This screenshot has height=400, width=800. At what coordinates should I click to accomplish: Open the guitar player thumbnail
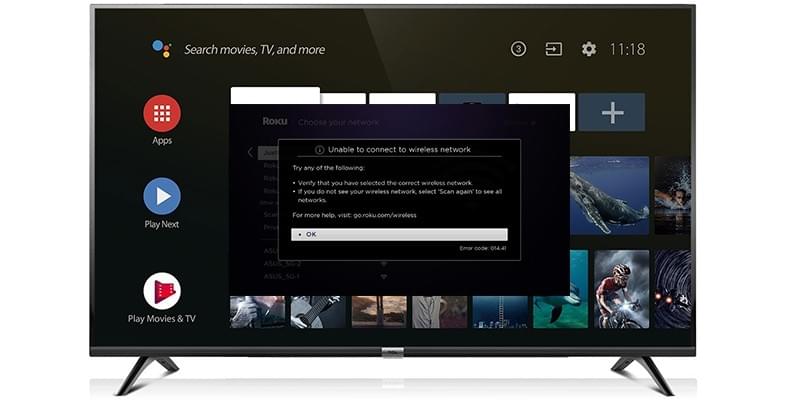coord(318,311)
